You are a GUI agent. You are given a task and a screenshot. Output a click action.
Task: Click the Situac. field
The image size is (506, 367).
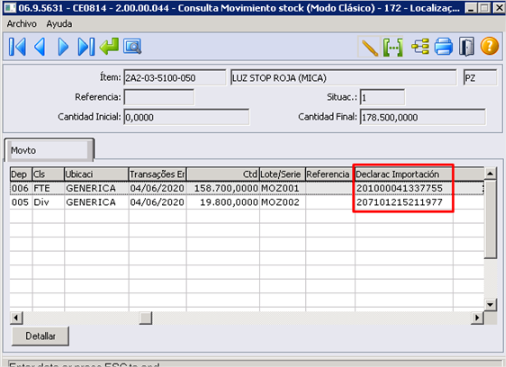point(382,97)
